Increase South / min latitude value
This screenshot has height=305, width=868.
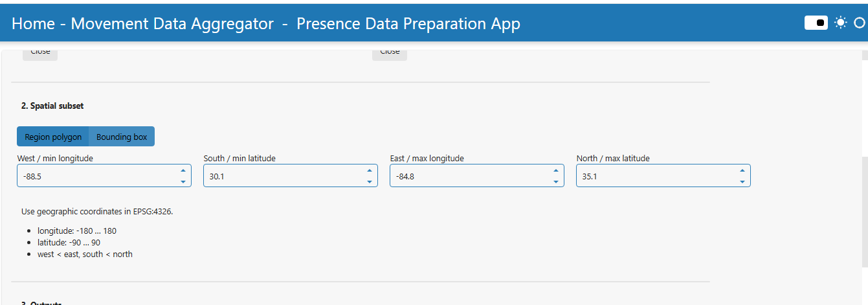[370, 170]
